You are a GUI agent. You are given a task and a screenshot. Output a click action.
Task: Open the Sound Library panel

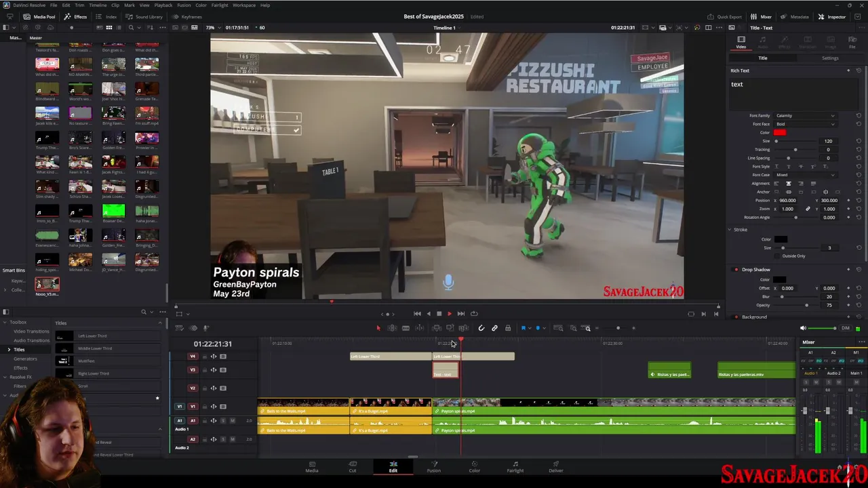pos(144,16)
